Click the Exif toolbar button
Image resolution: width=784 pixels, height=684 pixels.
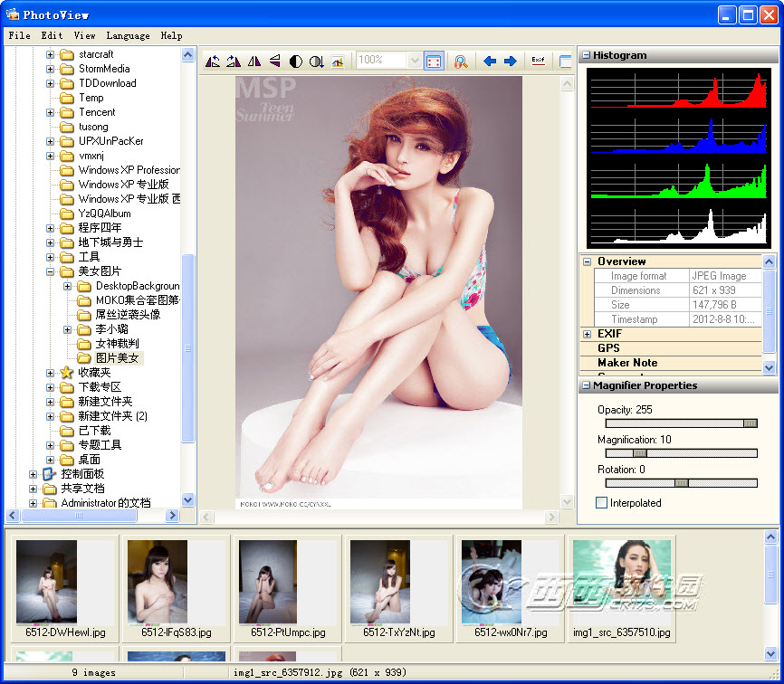click(x=539, y=62)
